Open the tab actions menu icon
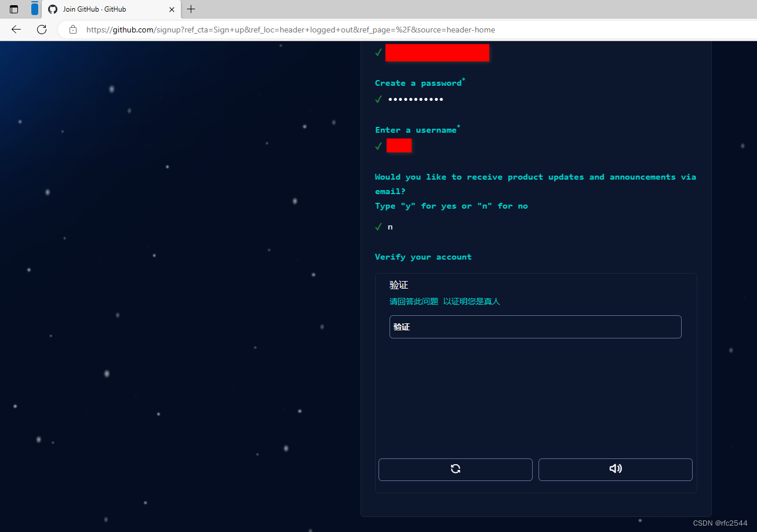Screen dimensions: 757x532 pos(14,9)
